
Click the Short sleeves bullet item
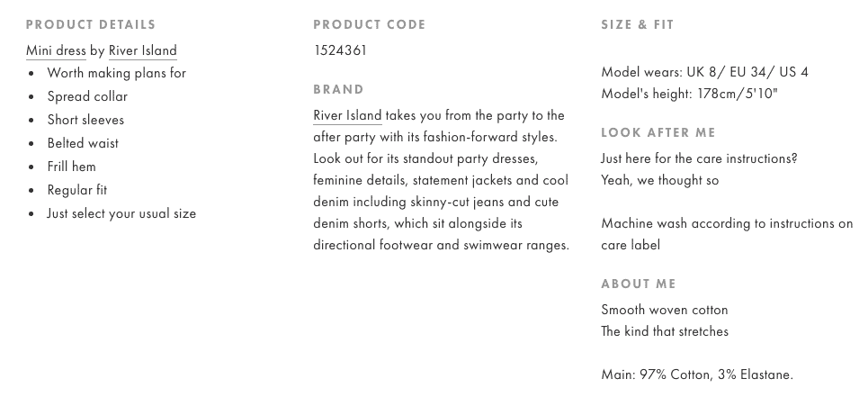click(85, 120)
